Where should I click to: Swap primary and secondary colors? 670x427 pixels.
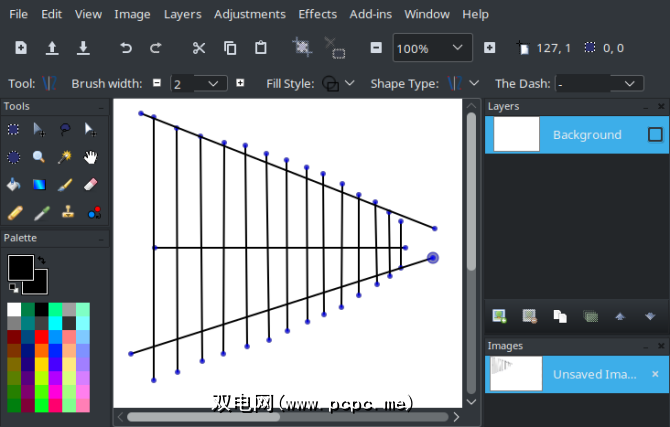coord(42,260)
